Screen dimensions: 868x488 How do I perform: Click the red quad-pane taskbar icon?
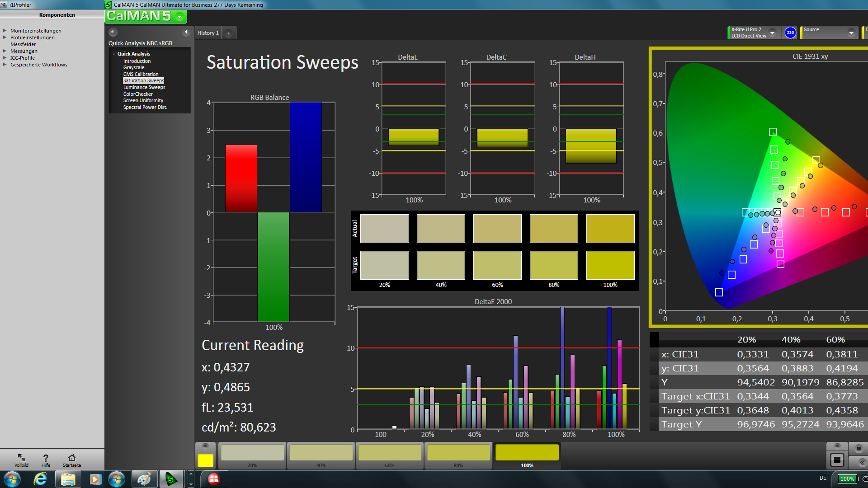(x=213, y=479)
